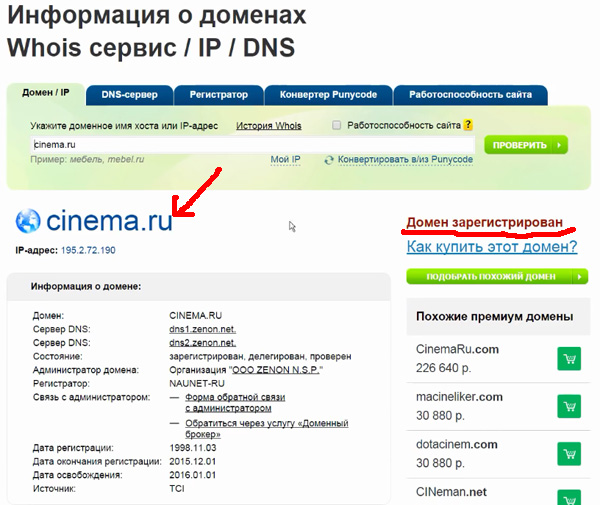Click the 226 640 р. price
Viewport: 600px width, 505px height.
[x=443, y=368]
